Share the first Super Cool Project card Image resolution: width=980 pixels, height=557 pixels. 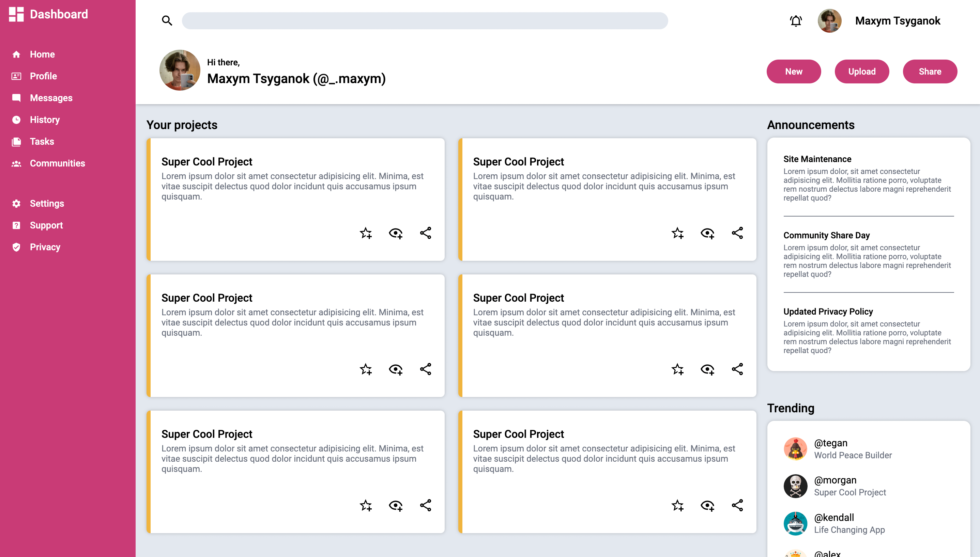point(425,233)
